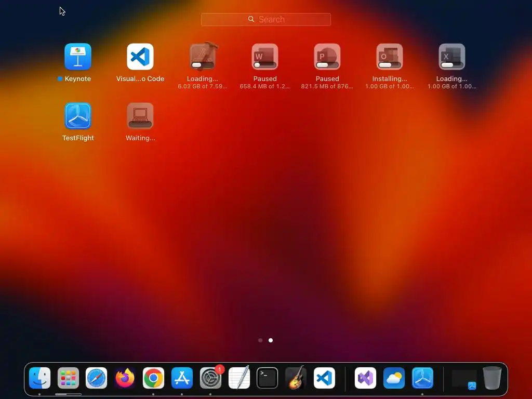Click the blue update dot beside Keynote
Screen dimensions: 532x399
pyautogui.click(x=60, y=79)
